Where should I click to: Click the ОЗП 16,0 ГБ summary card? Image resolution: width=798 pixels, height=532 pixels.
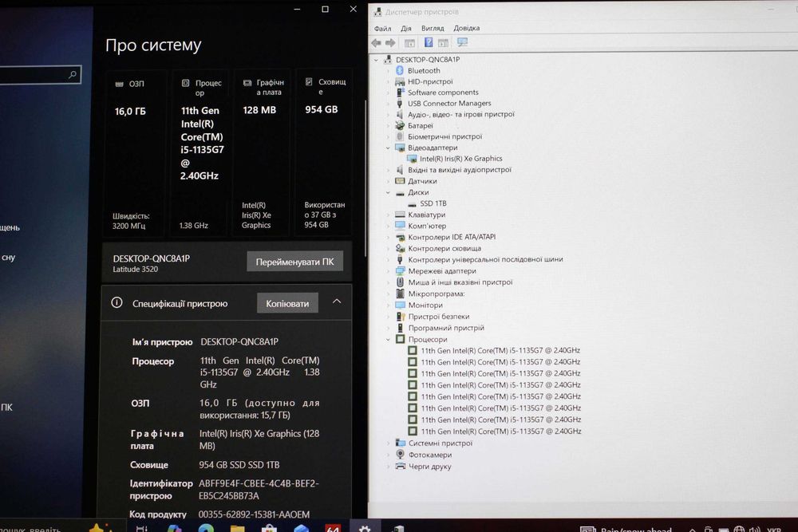point(133,152)
